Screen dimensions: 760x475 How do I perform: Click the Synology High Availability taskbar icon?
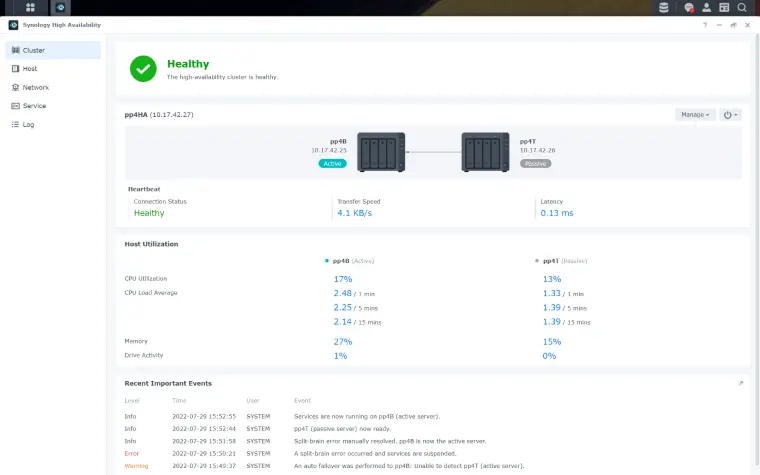pos(61,7)
